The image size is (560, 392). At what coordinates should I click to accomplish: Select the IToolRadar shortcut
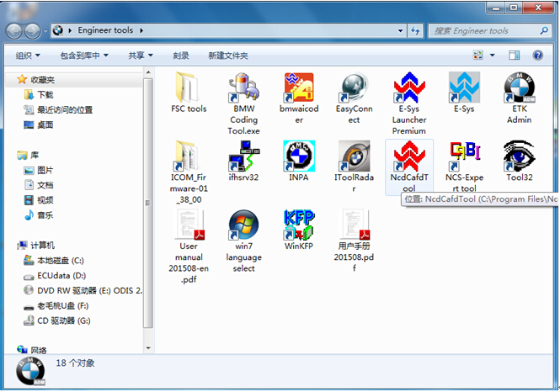(x=354, y=167)
